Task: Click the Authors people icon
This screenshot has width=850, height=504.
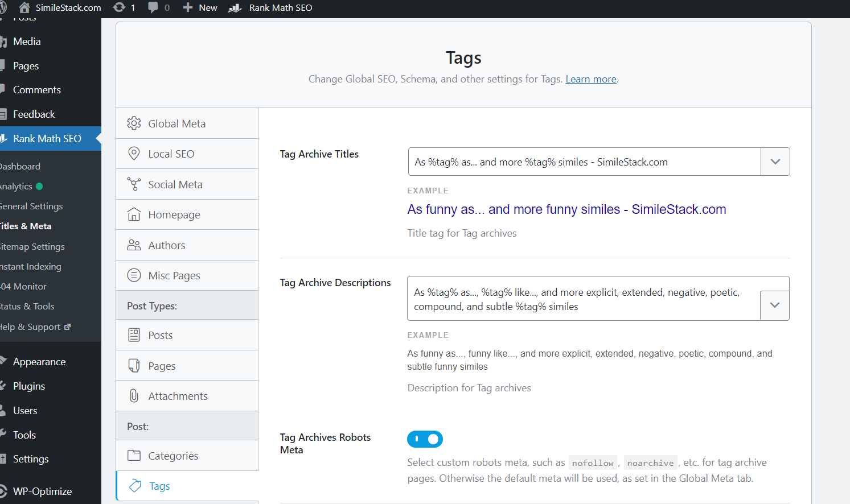Action: [x=134, y=245]
